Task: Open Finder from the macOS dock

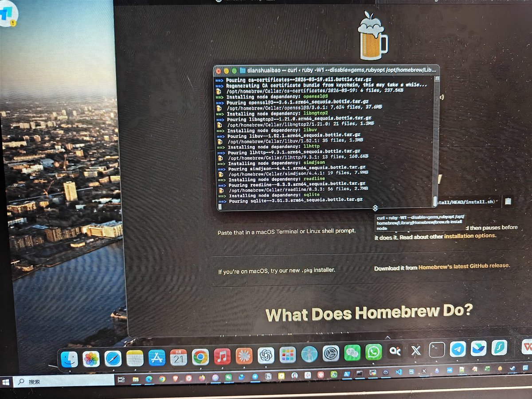Action: (69, 359)
